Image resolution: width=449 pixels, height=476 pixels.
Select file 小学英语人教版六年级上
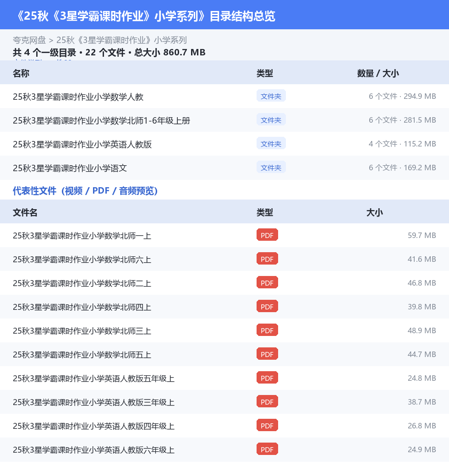[93, 450]
